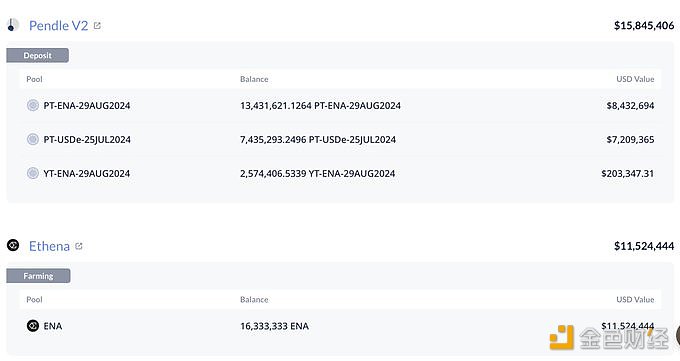This screenshot has height=361, width=680.
Task: Click the Balance column header in Pendle table
Action: point(254,79)
